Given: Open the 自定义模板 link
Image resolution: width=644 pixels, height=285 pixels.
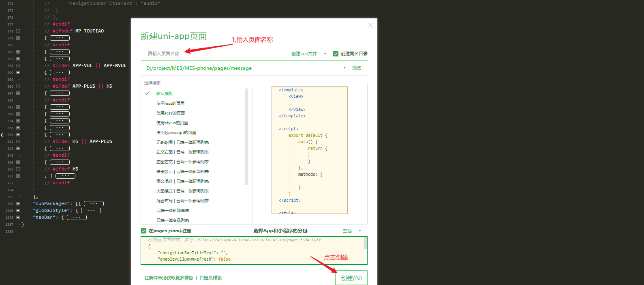Looking at the screenshot, I should tap(211, 278).
